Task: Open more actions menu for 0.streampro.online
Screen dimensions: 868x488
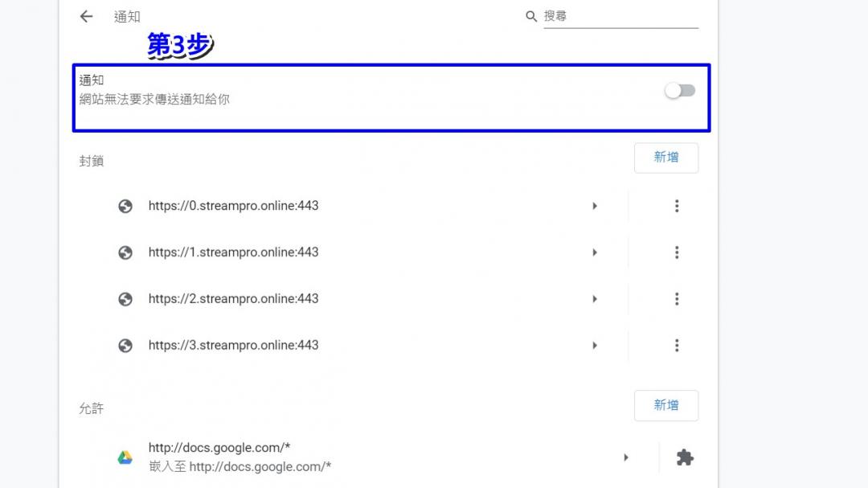Action: [x=676, y=207]
